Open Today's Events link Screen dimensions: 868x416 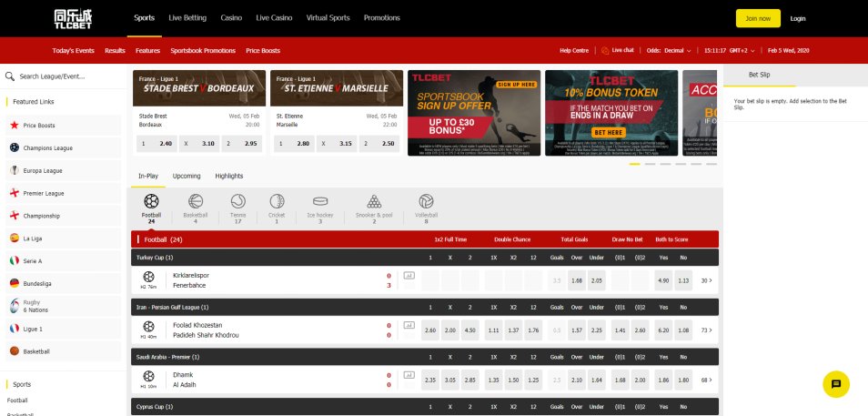click(73, 50)
